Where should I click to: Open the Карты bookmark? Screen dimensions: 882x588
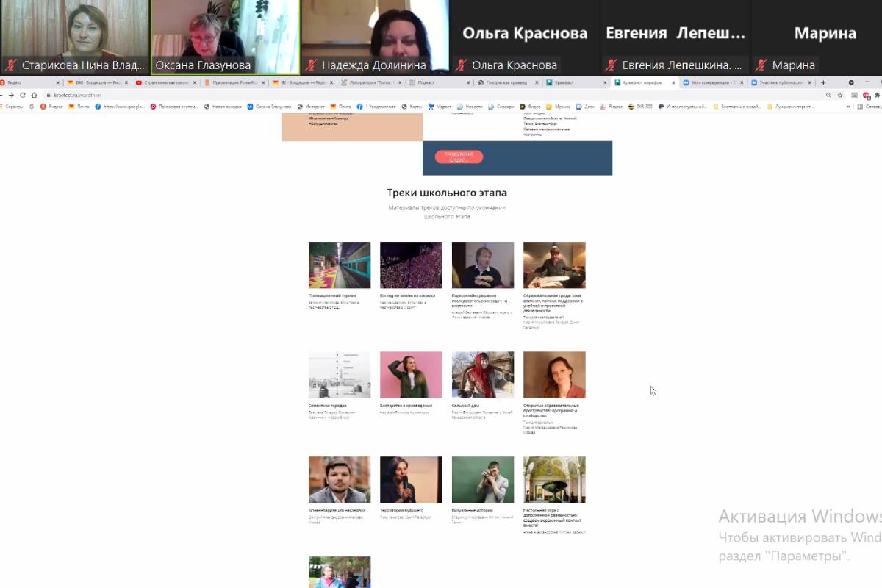[412, 107]
